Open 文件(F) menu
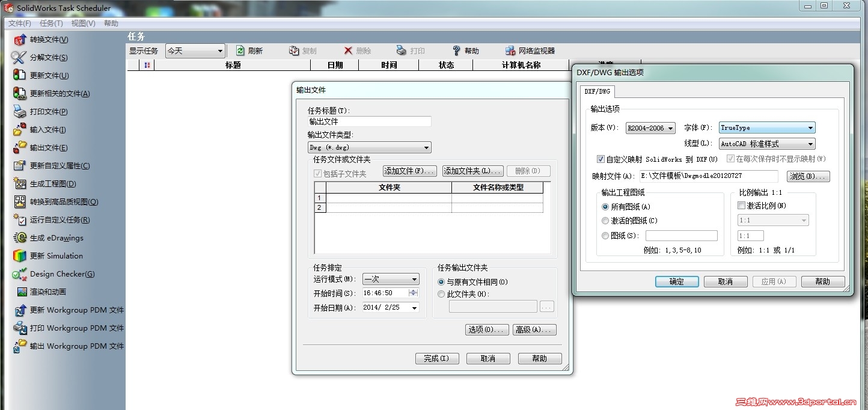The image size is (868, 410). [20, 23]
